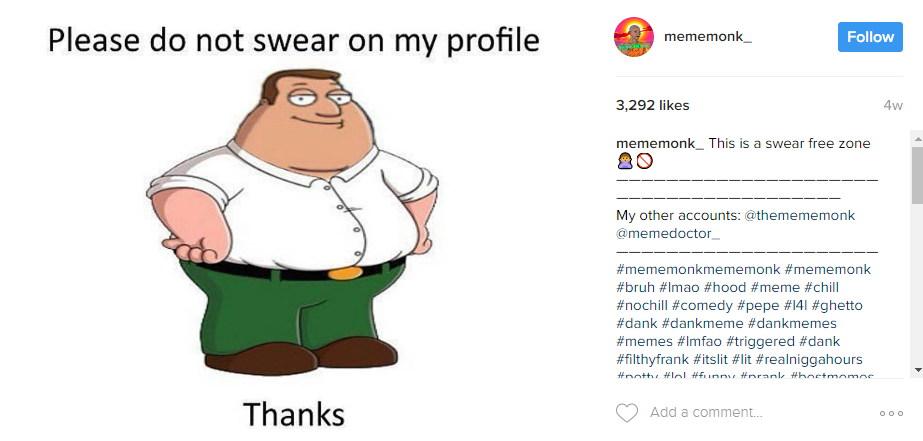
Task: Open the three-dot more options menu
Action: click(891, 413)
